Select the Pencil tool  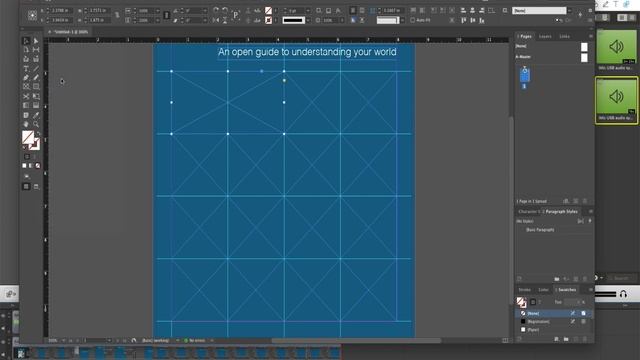36,78
